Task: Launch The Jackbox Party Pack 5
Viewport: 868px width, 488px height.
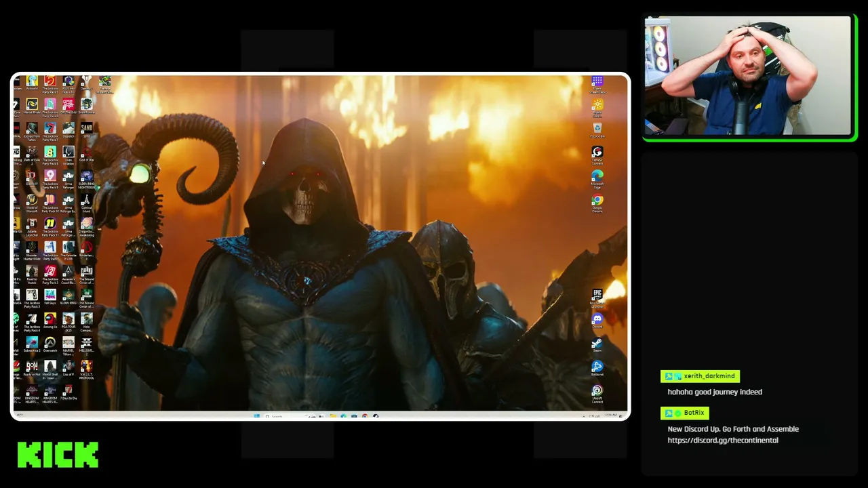Action: (50, 83)
